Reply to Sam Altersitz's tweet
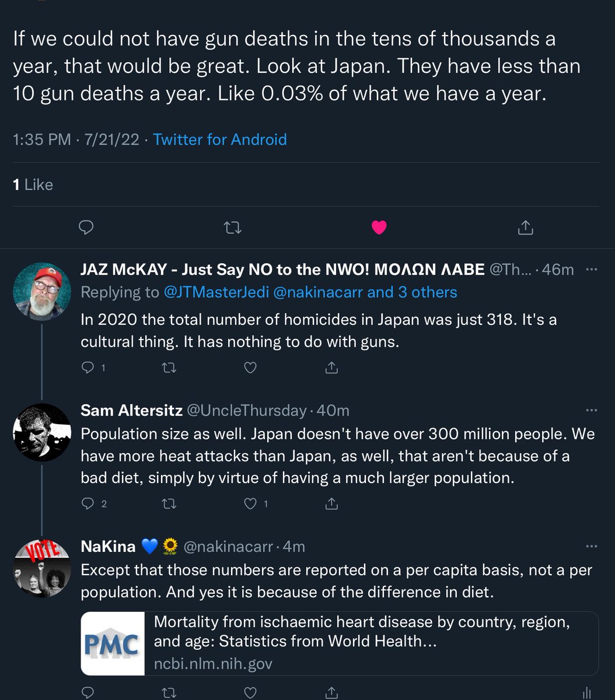The height and width of the screenshot is (700, 615). pyautogui.click(x=88, y=503)
